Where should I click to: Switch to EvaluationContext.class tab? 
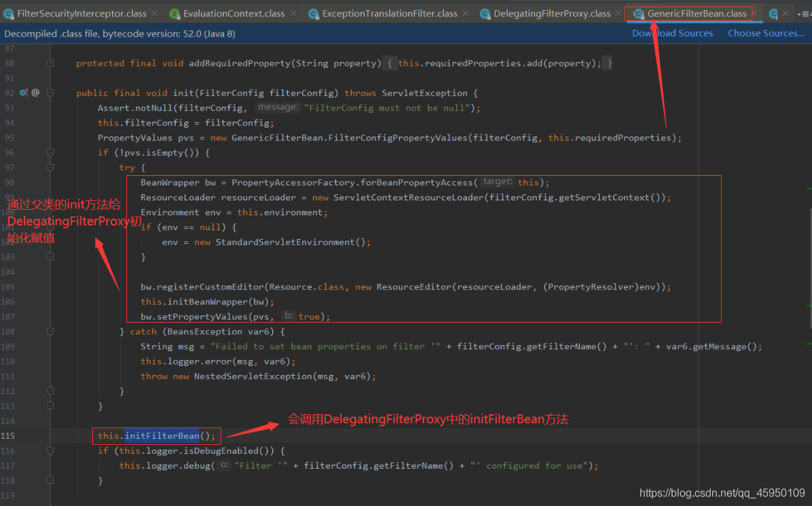tap(234, 14)
